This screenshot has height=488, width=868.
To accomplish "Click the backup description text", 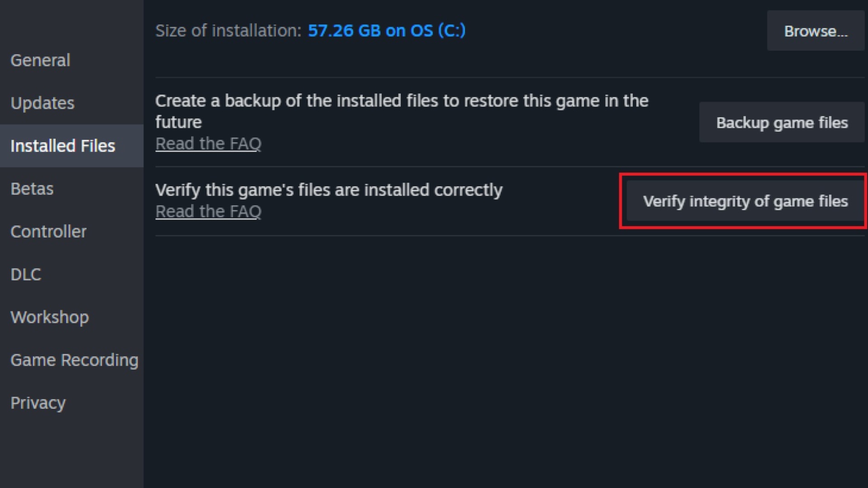I will [401, 111].
